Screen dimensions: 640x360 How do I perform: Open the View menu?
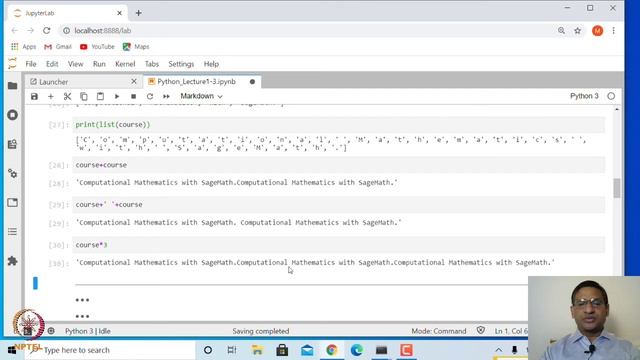click(76, 64)
